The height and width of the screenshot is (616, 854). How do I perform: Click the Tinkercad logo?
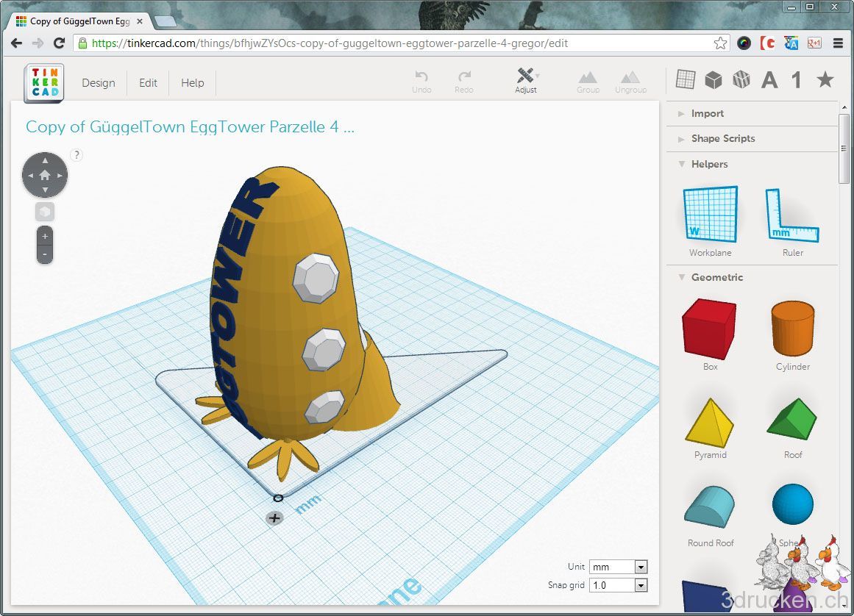[44, 83]
